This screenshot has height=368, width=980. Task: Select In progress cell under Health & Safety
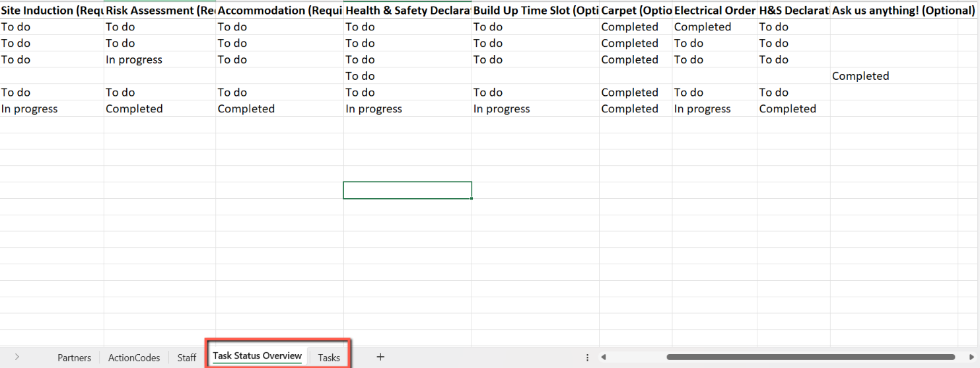coord(407,109)
